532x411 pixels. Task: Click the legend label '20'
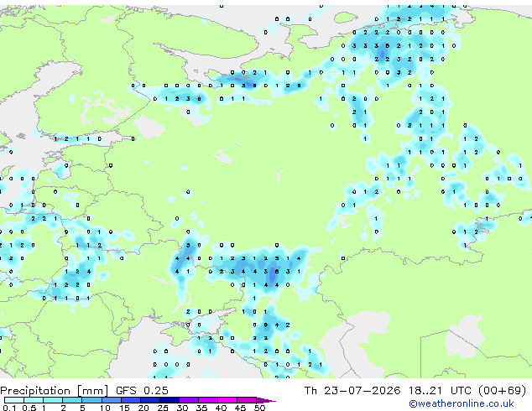tap(143, 408)
